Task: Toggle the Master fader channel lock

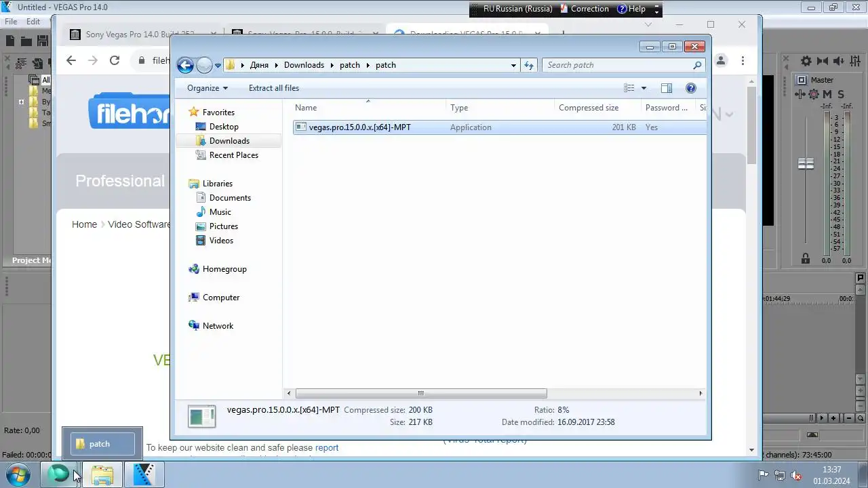Action: (x=806, y=259)
